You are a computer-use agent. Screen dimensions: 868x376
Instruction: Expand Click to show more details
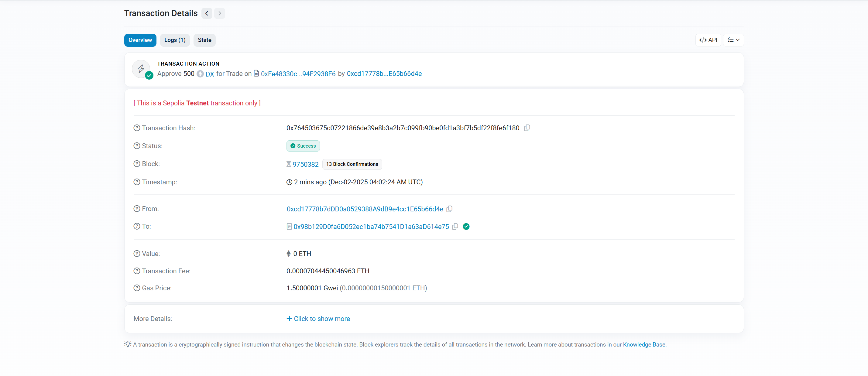[x=318, y=319]
